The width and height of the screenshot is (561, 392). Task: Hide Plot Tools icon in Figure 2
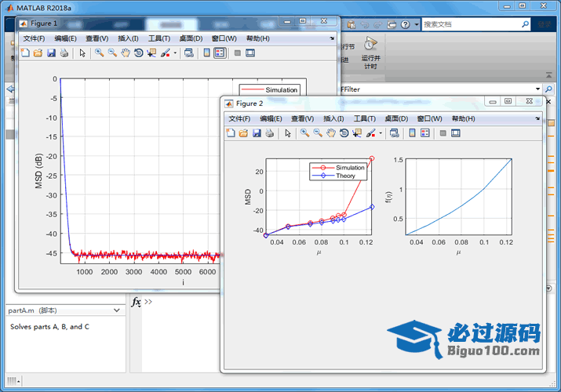point(443,133)
